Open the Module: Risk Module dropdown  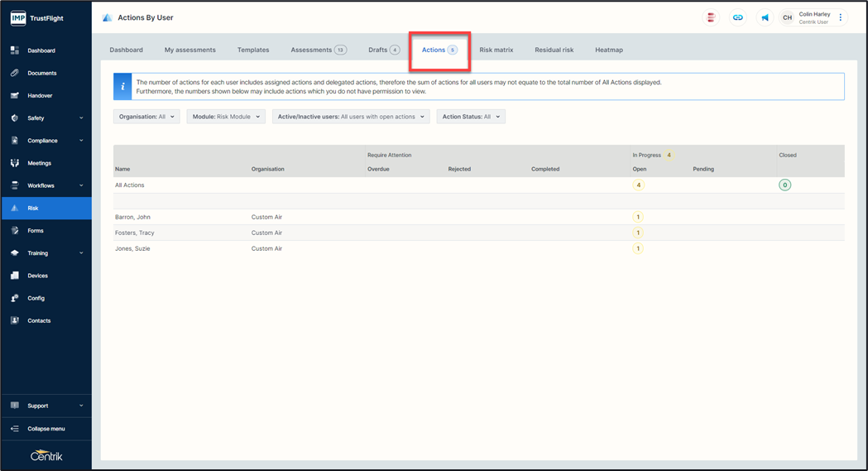(x=226, y=117)
